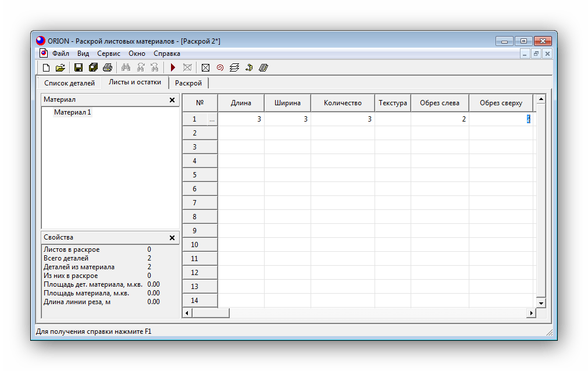This screenshot has height=371, width=588.
Task: Click the New document icon
Action: coord(47,67)
